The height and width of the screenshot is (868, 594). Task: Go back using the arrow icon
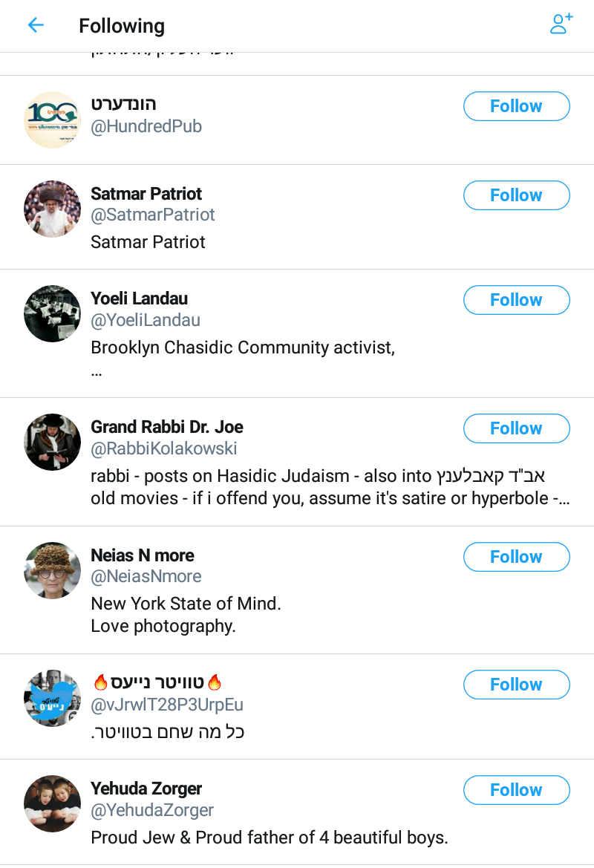[36, 25]
